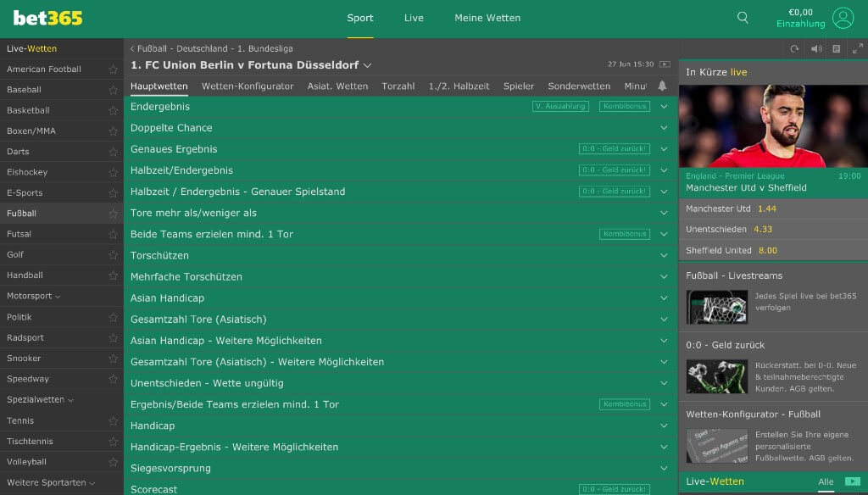
Task: Star the Politik entry
Action: [x=113, y=317]
